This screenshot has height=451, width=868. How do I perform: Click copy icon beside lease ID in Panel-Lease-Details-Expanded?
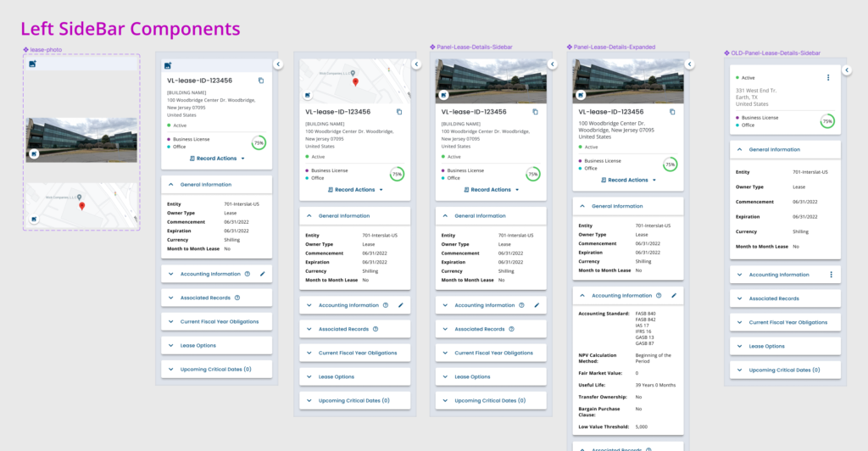672,112
